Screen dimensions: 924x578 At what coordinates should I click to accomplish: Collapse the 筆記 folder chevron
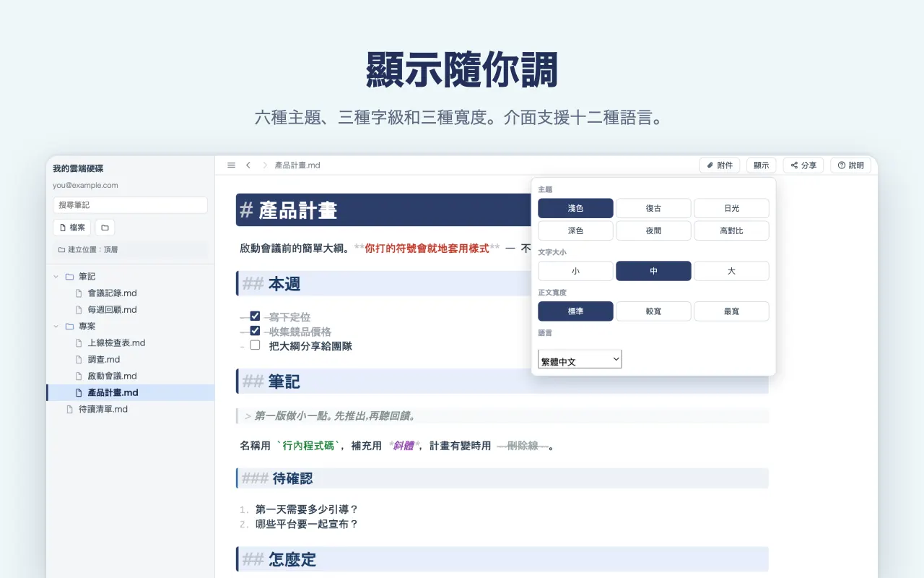pos(56,277)
